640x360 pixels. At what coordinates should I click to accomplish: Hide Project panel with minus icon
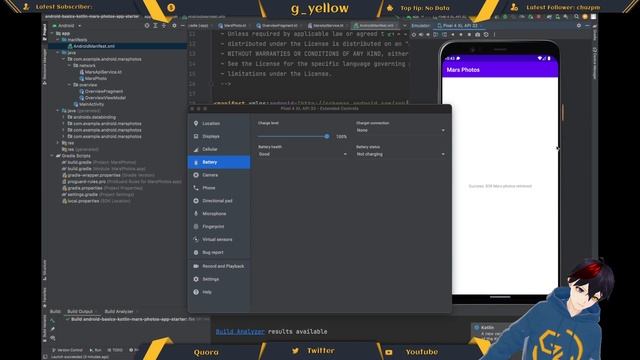(182, 25)
